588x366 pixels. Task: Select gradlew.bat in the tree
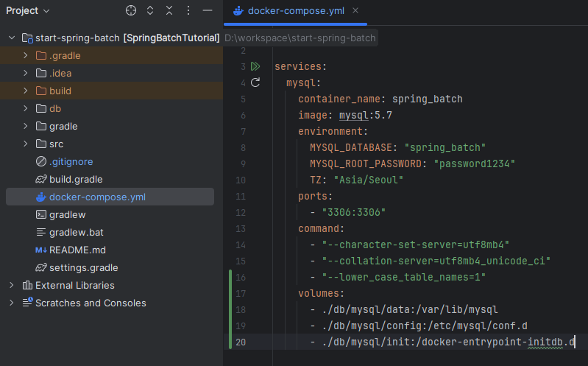coord(76,232)
